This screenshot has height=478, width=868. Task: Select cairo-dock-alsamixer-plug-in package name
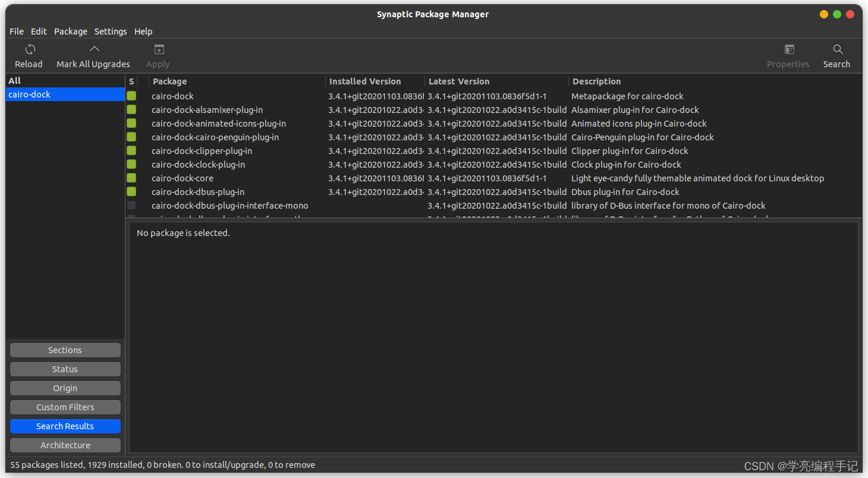pyautogui.click(x=207, y=110)
